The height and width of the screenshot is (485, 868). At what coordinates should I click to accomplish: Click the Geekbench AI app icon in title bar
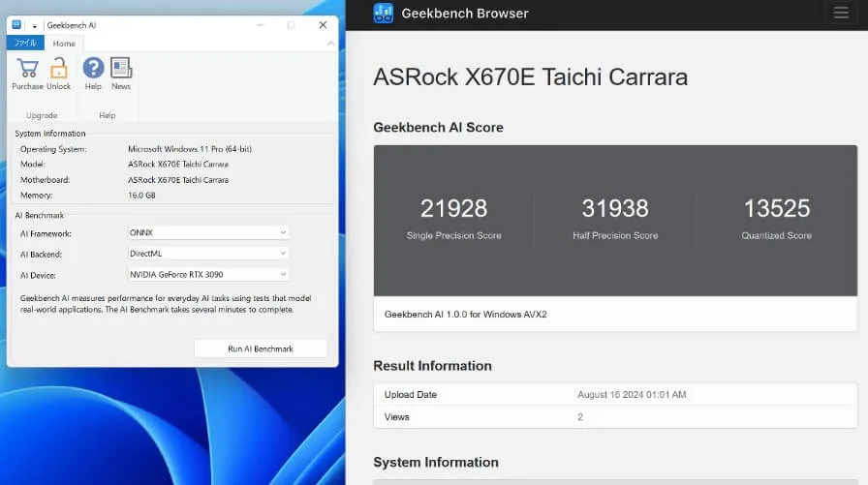(x=16, y=25)
